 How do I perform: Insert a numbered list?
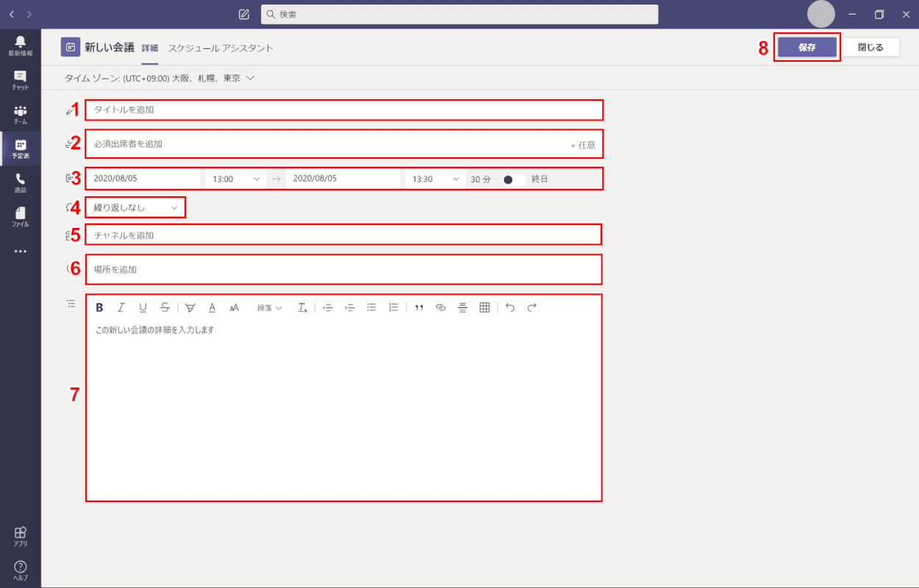click(x=393, y=308)
